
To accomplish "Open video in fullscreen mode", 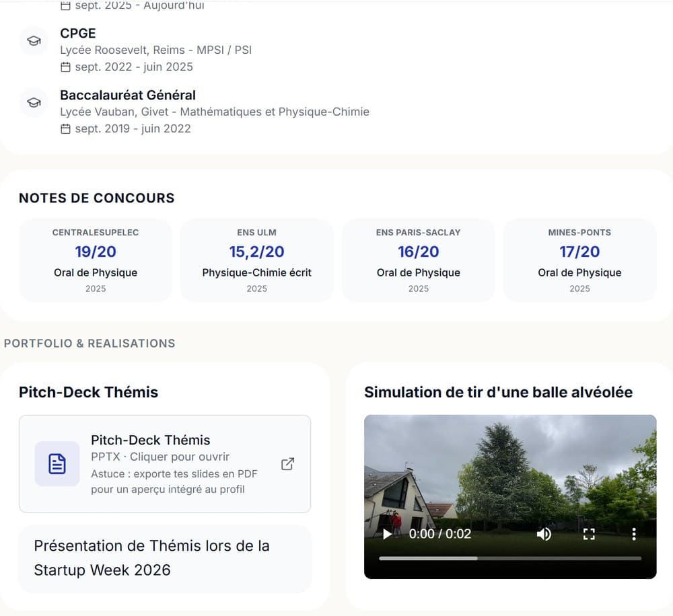I will tap(589, 534).
